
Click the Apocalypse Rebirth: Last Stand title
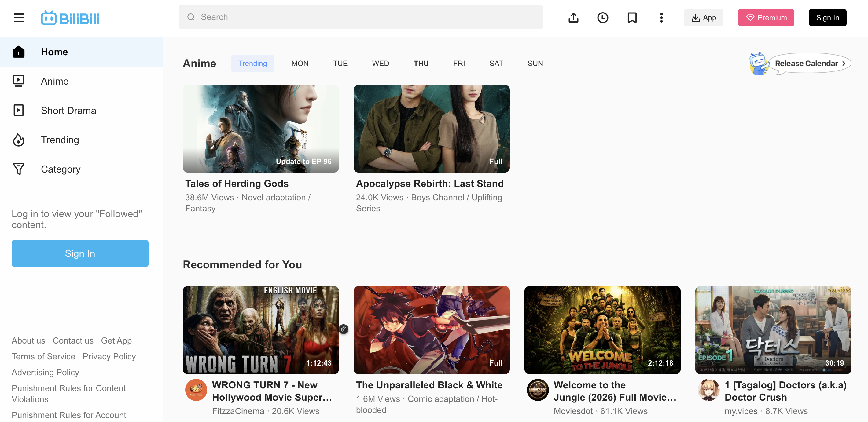430,184
